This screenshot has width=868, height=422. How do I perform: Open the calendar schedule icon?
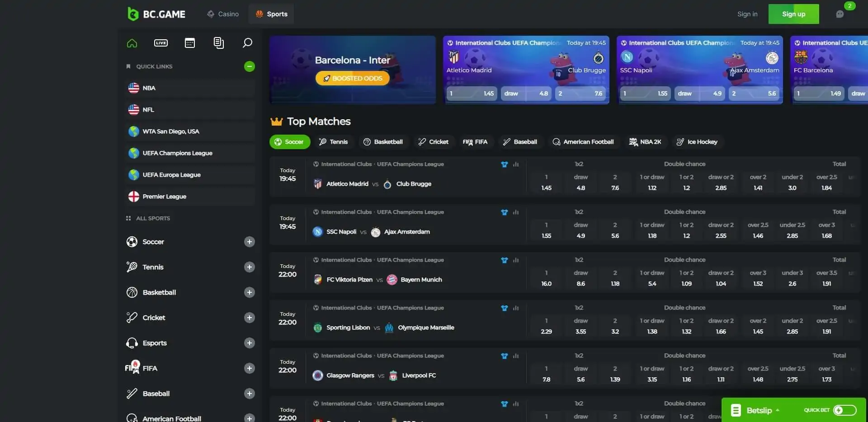point(189,42)
